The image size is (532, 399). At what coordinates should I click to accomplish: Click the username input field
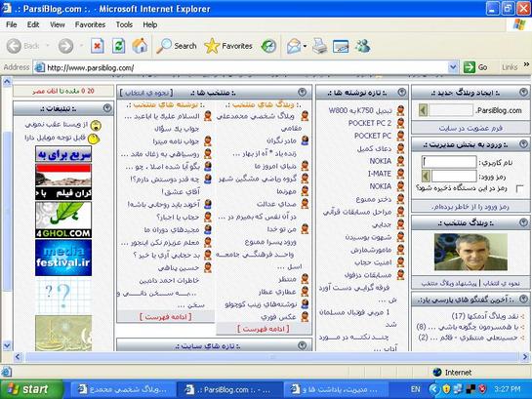click(x=449, y=162)
